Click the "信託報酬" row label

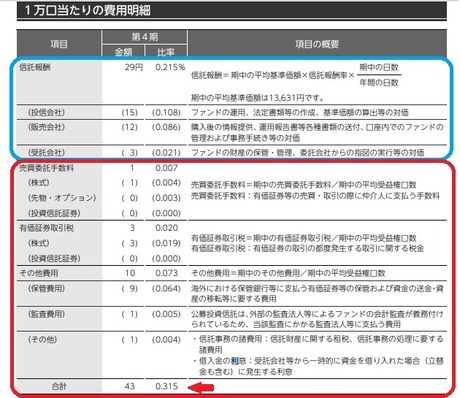coord(35,67)
